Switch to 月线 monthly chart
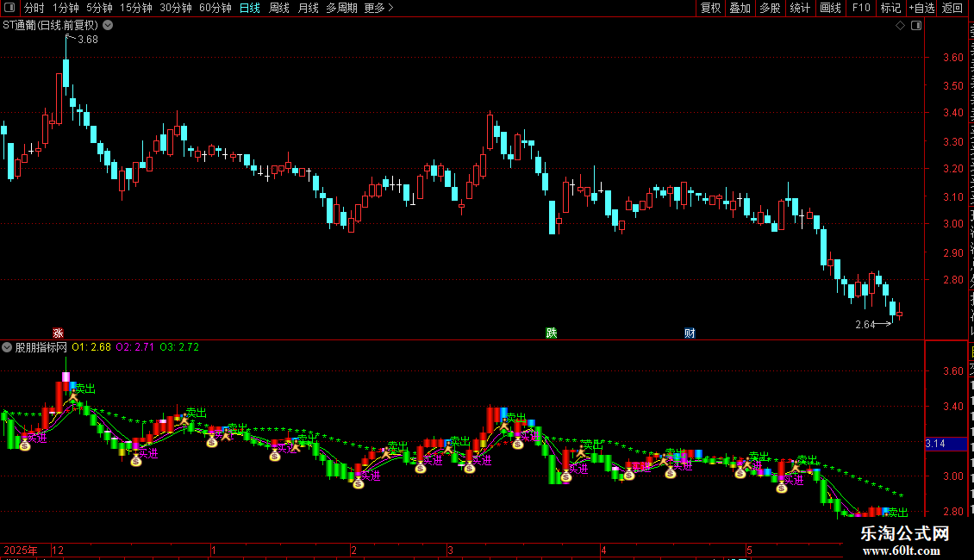 308,8
